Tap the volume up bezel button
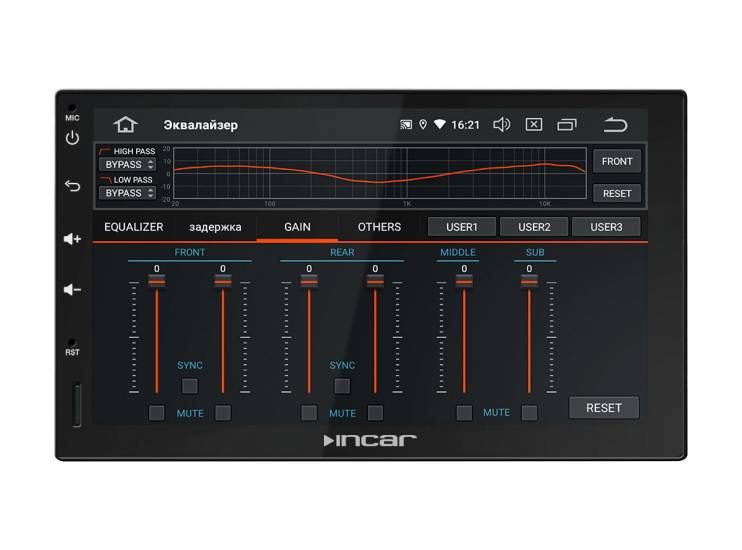This screenshot has height=550, width=742. point(72,239)
